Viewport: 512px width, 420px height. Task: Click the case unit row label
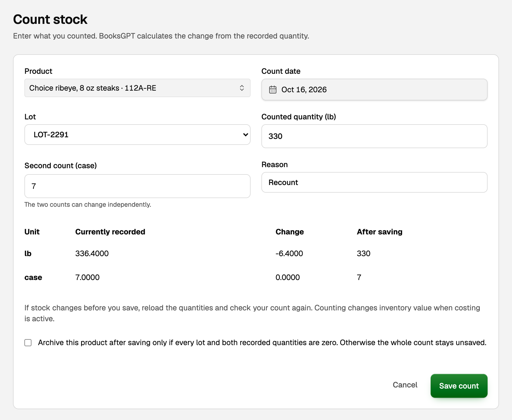33,277
